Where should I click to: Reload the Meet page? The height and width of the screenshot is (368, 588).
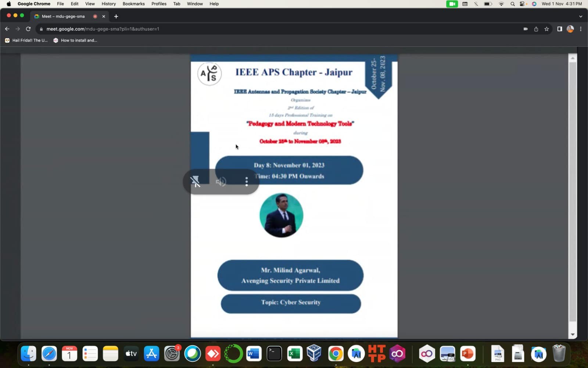coord(28,29)
